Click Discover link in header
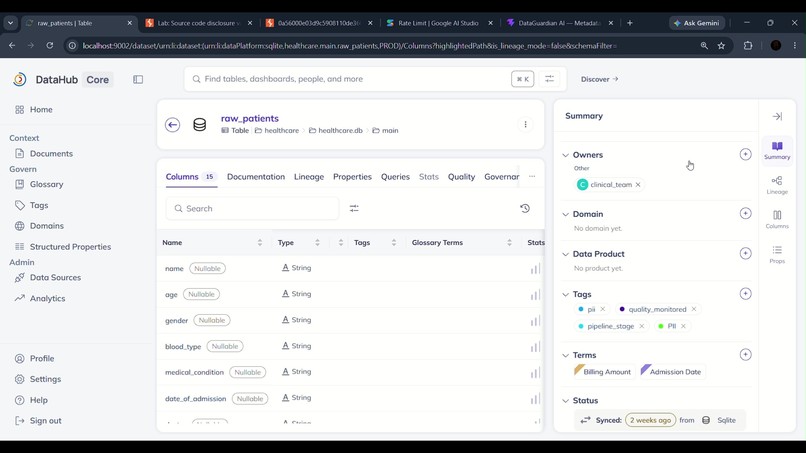The height and width of the screenshot is (453, 806). tap(599, 79)
